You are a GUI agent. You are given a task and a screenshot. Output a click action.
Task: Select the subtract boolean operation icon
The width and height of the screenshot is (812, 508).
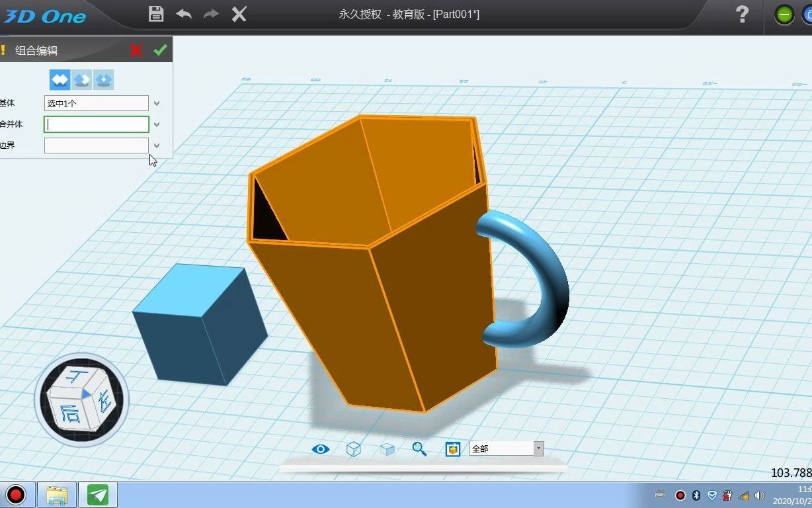(81, 79)
